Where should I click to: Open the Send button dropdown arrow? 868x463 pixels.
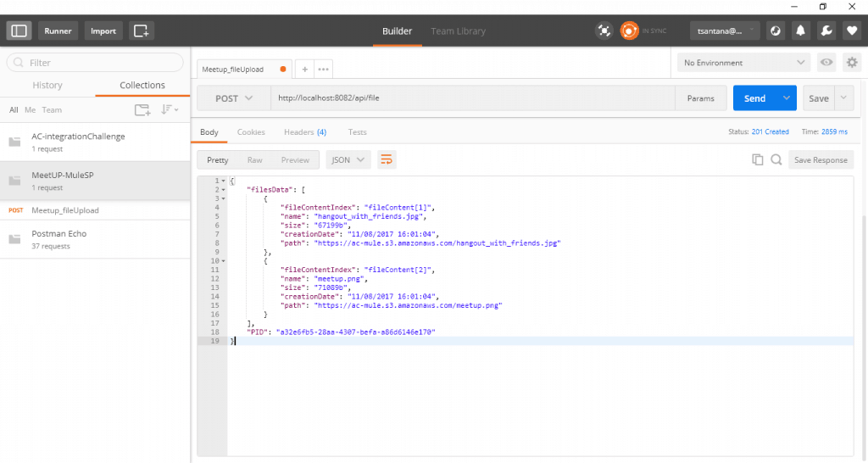click(786, 98)
